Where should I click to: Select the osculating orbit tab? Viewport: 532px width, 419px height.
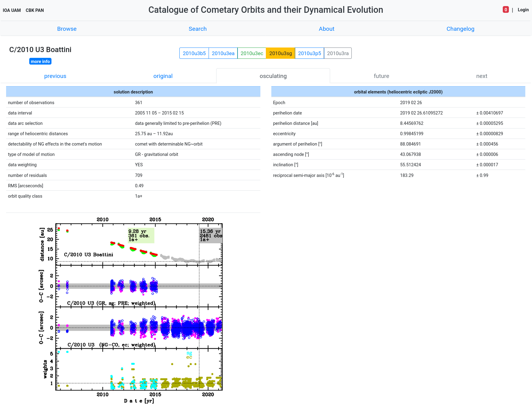[273, 76]
